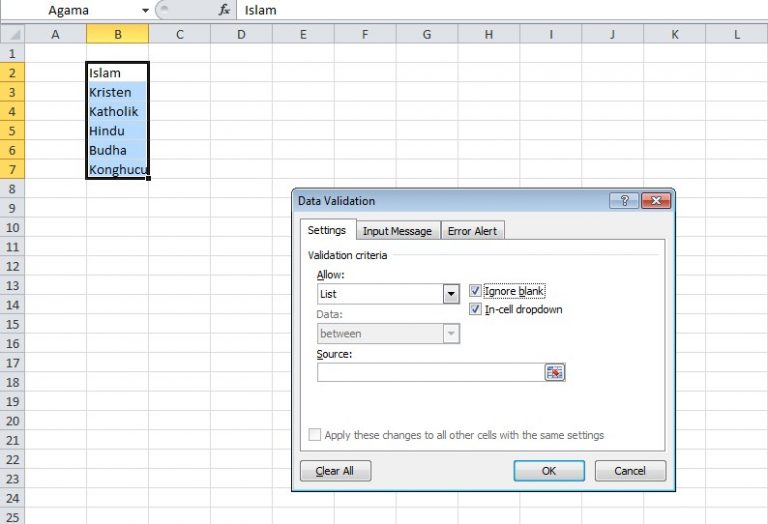Select cell containing Kristen
This screenshot has height=524, width=768.
(x=118, y=92)
